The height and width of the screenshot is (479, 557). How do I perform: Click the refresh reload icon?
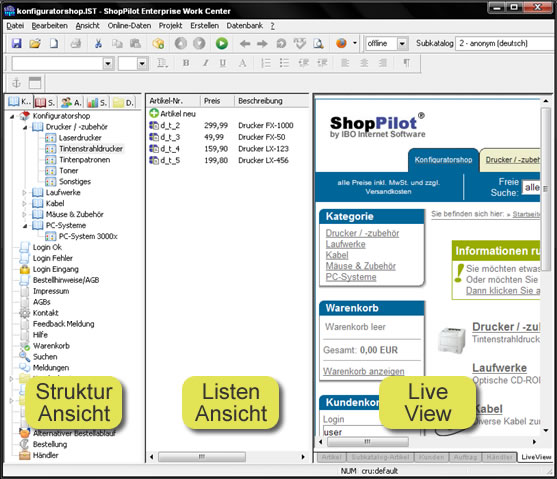[281, 44]
